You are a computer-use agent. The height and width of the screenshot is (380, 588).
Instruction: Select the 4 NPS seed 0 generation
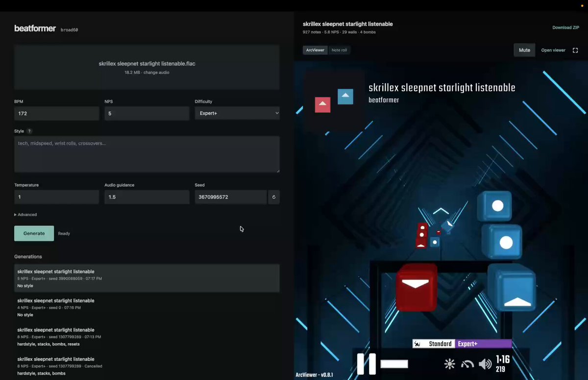click(x=147, y=307)
